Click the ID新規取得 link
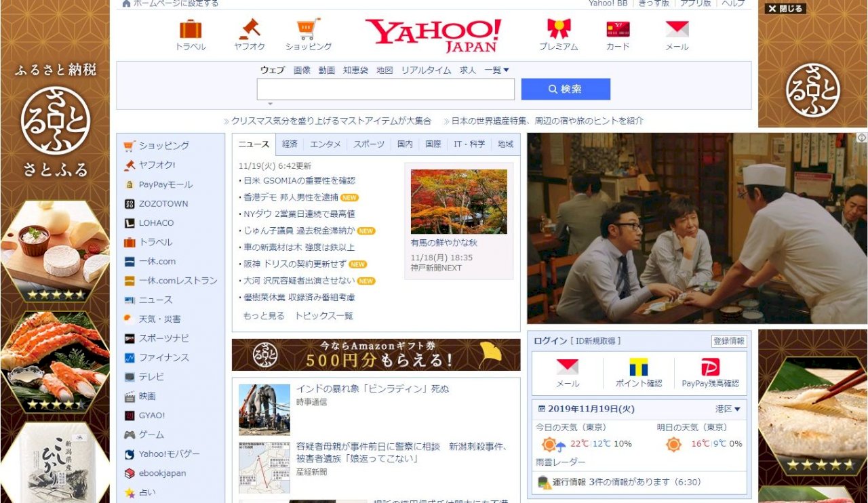Image resolution: width=868 pixels, height=503 pixels. pyautogui.click(x=596, y=341)
